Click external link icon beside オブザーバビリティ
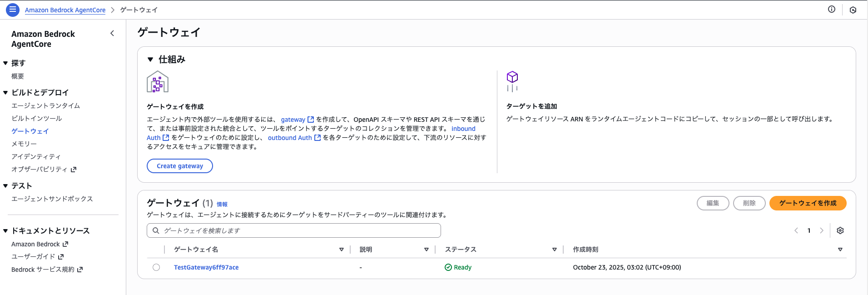Viewport: 868px width, 295px height. point(74,170)
